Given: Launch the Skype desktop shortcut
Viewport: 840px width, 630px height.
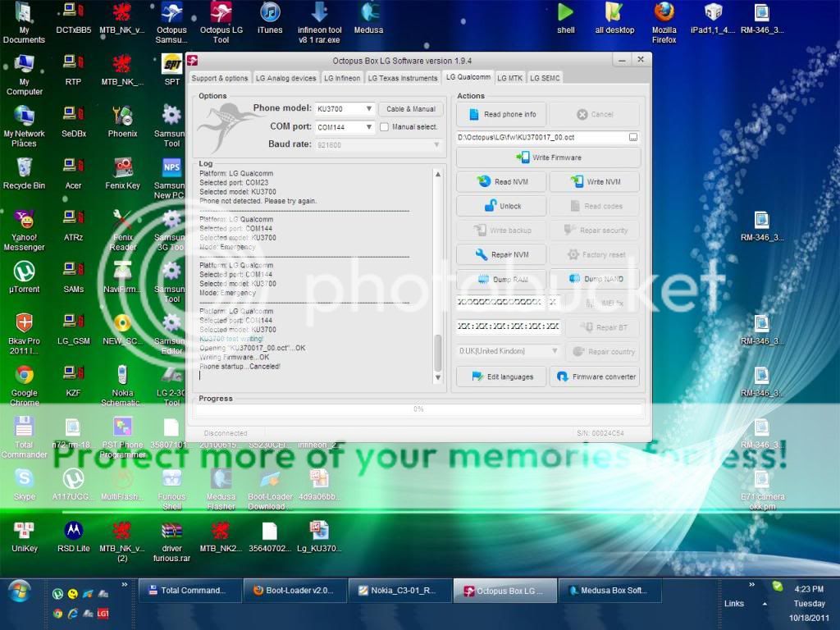Looking at the screenshot, I should coord(24,485).
